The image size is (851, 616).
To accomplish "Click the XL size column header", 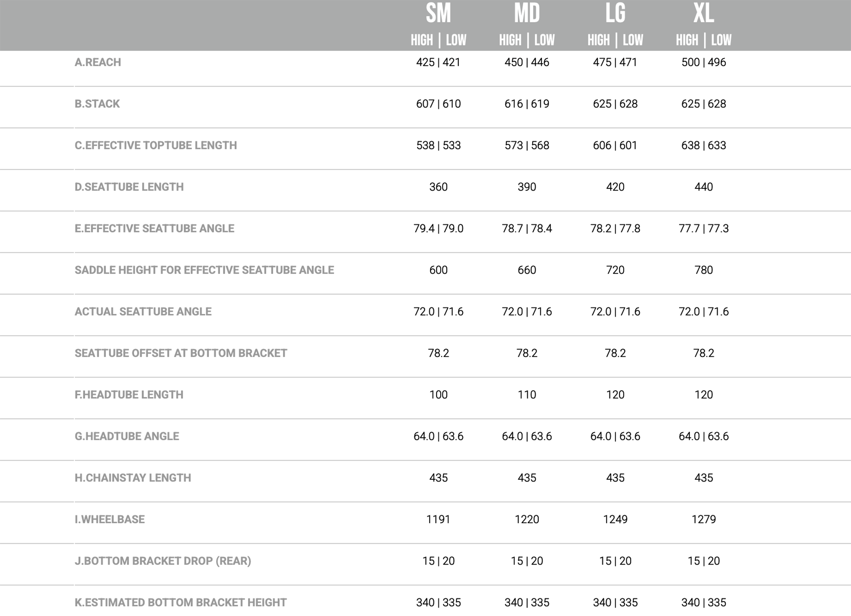I will [703, 14].
